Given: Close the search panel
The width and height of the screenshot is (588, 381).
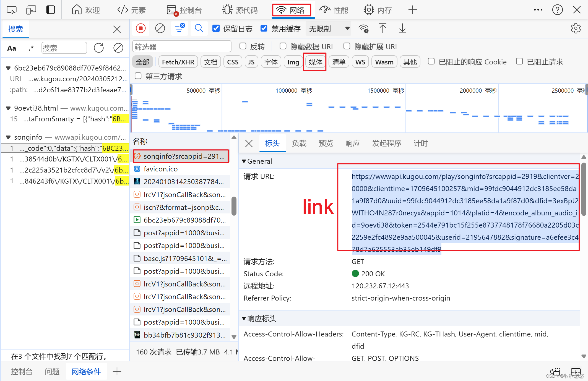Looking at the screenshot, I should pos(117,29).
